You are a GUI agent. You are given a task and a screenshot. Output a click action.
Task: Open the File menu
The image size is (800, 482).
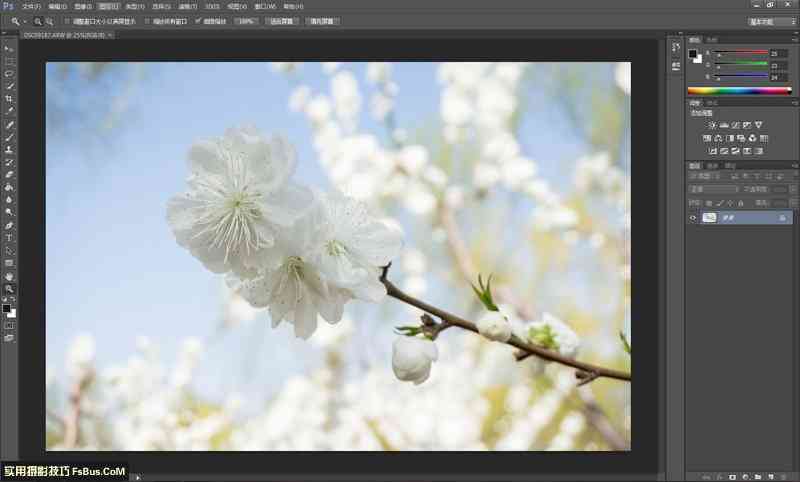click(32, 6)
